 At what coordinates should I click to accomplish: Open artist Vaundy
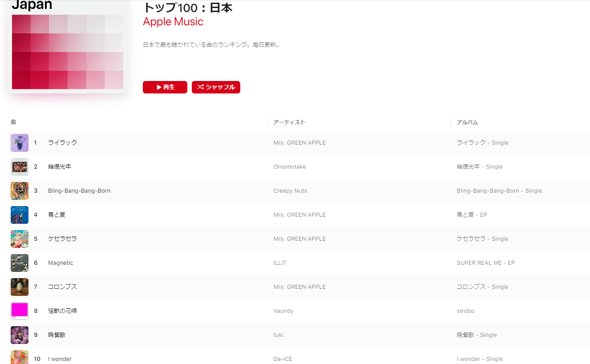coord(283,311)
